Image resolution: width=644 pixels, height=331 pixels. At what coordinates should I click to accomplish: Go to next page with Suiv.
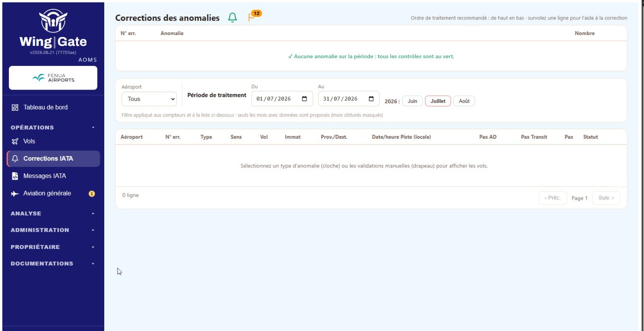click(x=606, y=198)
